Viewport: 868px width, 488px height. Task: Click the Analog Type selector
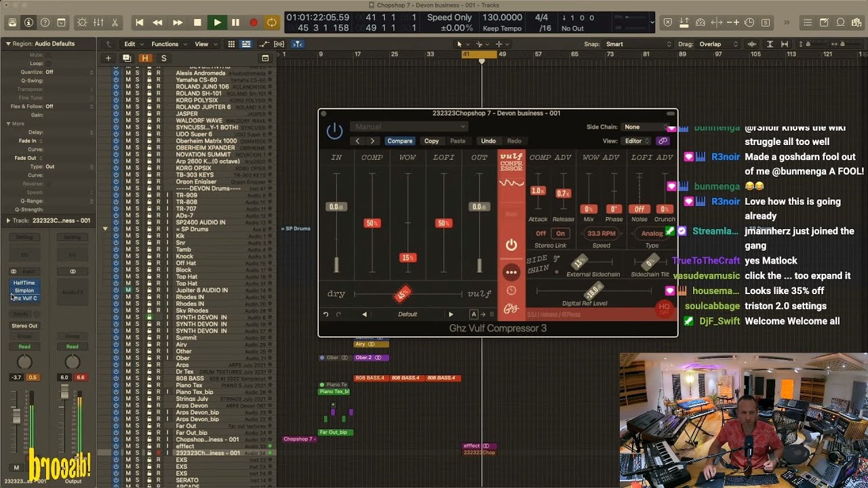(x=652, y=233)
